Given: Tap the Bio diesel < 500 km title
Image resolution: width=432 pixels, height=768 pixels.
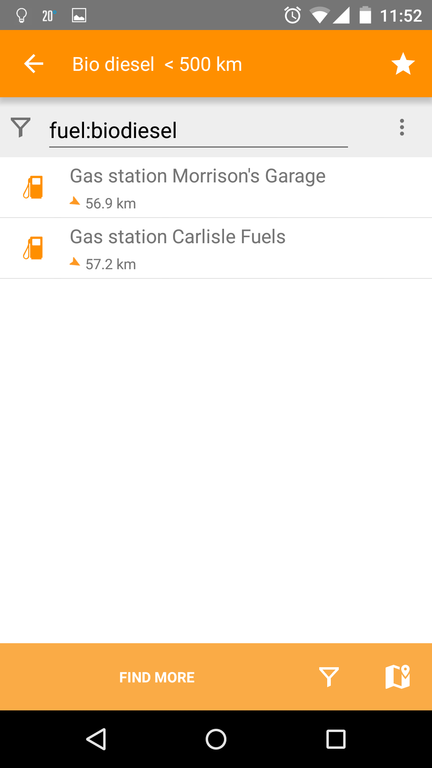Looking at the screenshot, I should [x=157, y=64].
